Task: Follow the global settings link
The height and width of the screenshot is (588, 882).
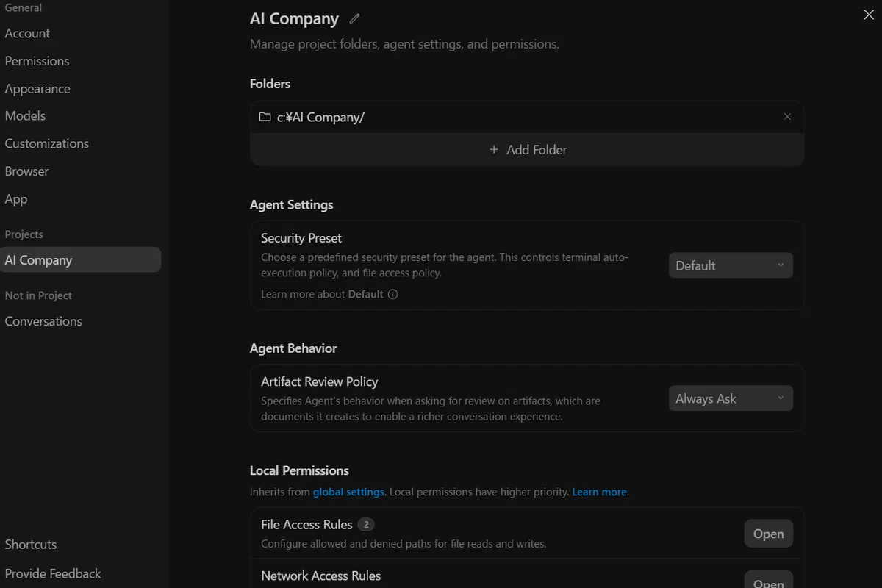Action: 348,492
